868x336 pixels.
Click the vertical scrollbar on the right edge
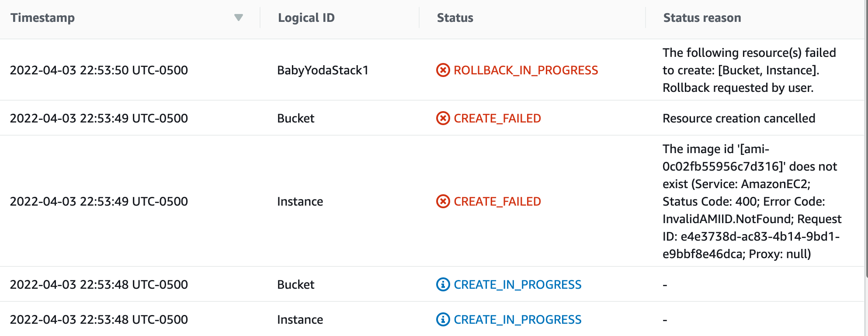click(x=866, y=139)
